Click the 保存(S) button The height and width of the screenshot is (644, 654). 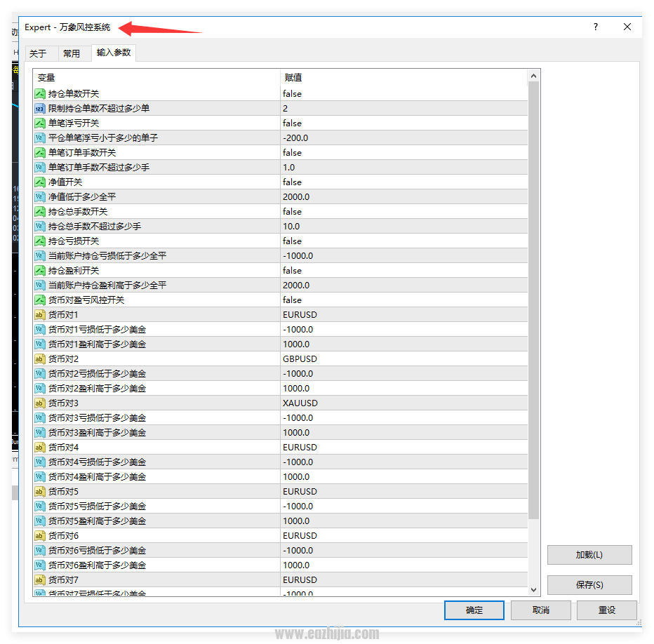[x=589, y=585]
